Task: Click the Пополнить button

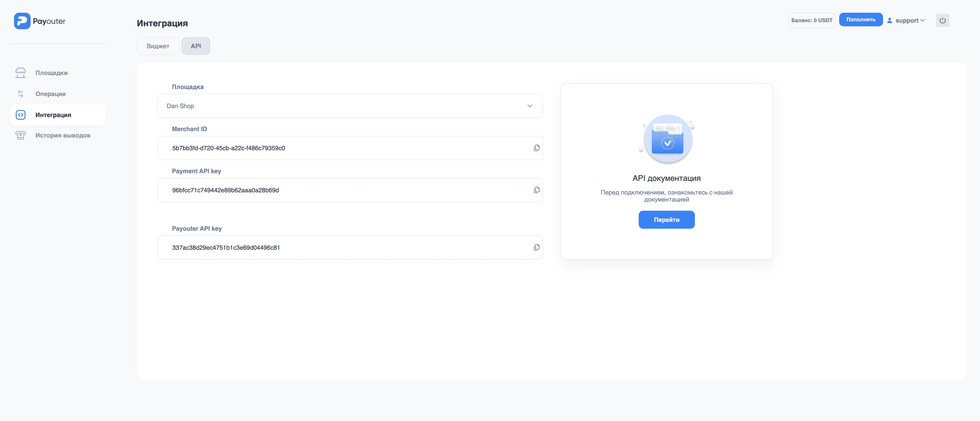Action: pos(860,20)
